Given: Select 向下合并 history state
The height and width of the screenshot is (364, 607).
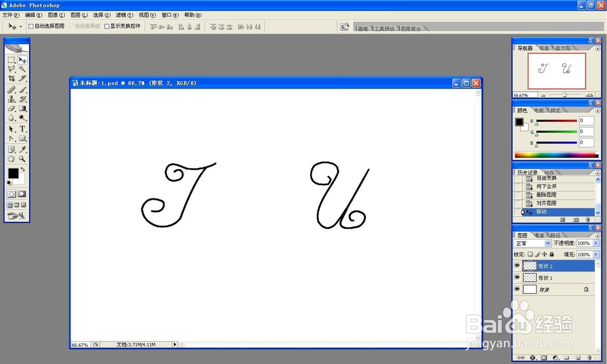Looking at the screenshot, I should click(554, 186).
